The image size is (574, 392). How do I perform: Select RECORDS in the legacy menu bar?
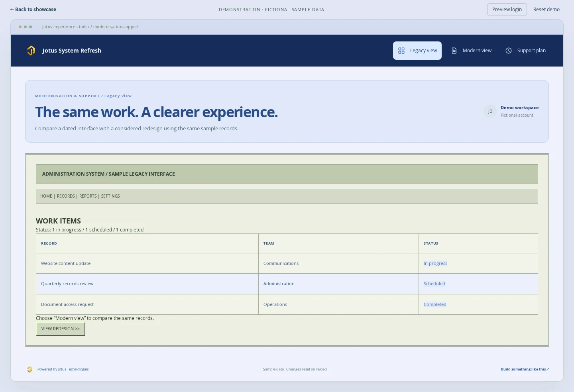point(66,196)
